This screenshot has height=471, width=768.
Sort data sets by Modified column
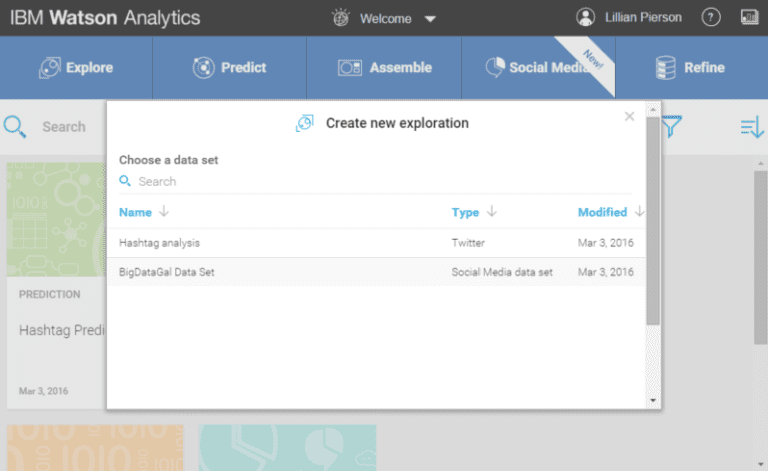[602, 212]
